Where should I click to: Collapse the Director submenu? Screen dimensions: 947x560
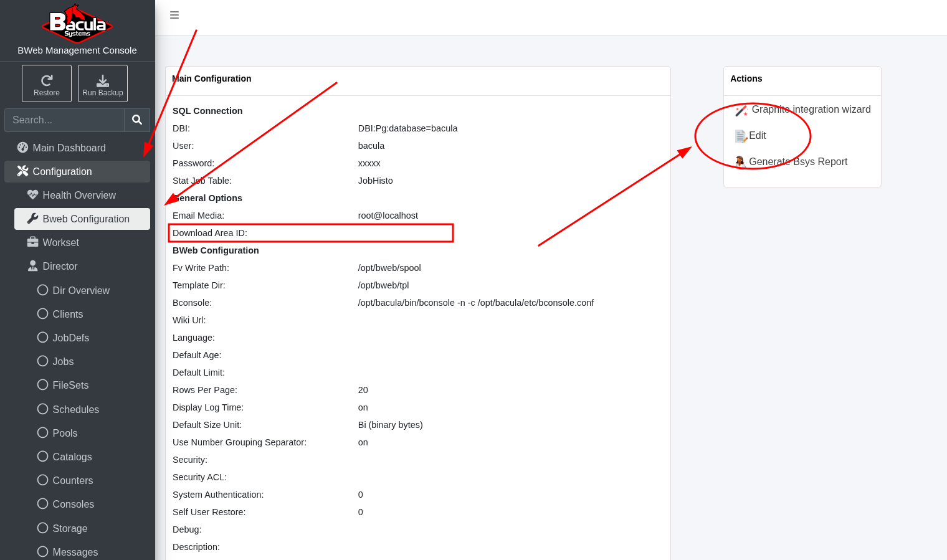60,266
